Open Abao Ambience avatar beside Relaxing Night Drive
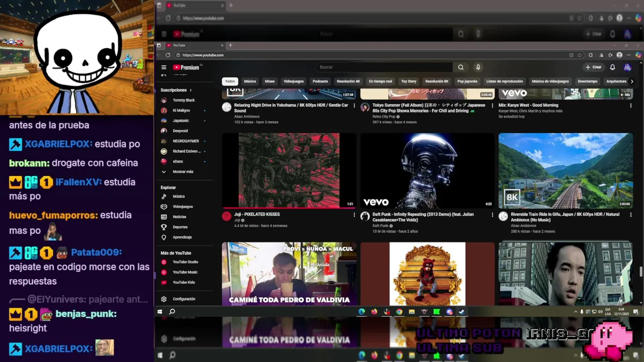The image size is (644, 362). (227, 107)
